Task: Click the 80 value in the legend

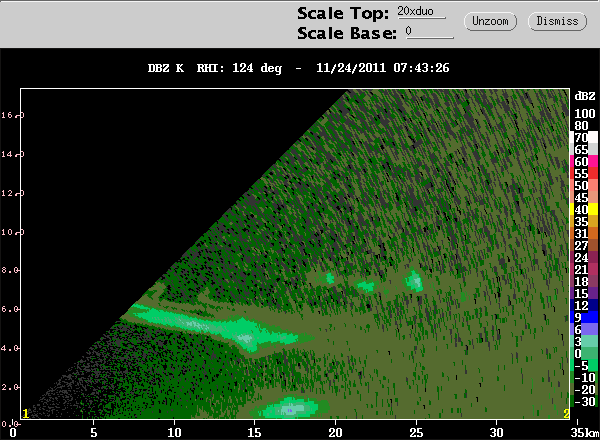Action: pyautogui.click(x=581, y=125)
